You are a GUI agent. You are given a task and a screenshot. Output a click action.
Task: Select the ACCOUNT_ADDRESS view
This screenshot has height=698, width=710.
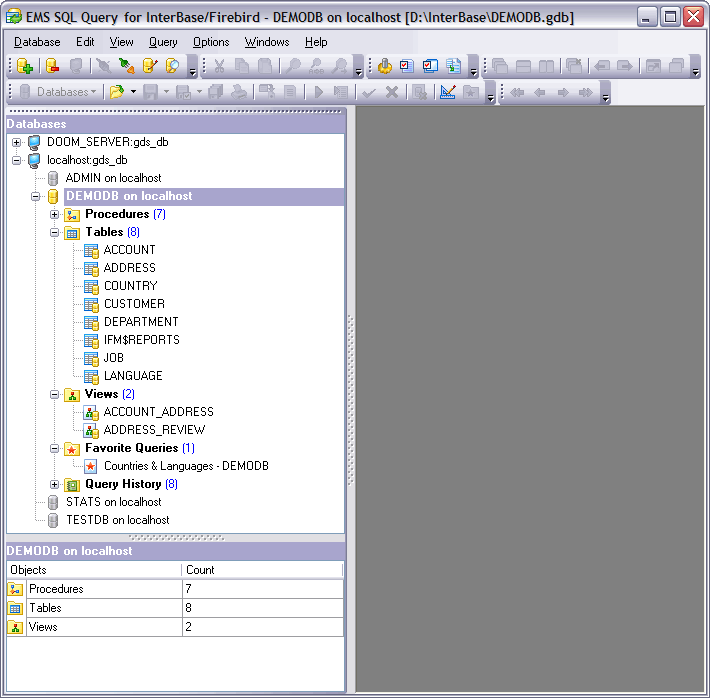(158, 412)
